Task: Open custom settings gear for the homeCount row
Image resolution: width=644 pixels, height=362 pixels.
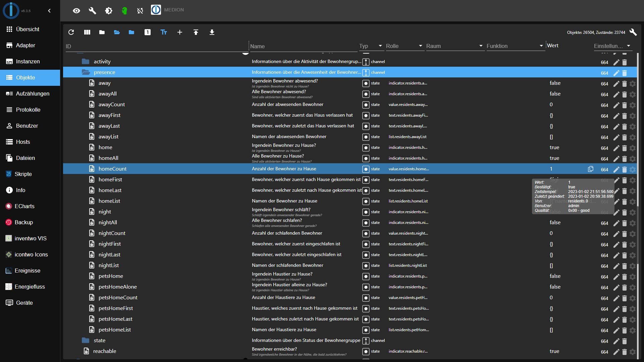Action: [x=633, y=169]
